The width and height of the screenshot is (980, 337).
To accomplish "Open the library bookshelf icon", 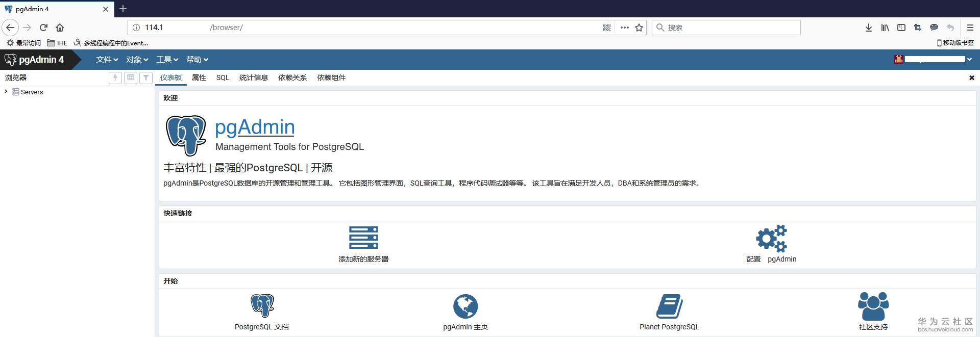I will point(885,28).
